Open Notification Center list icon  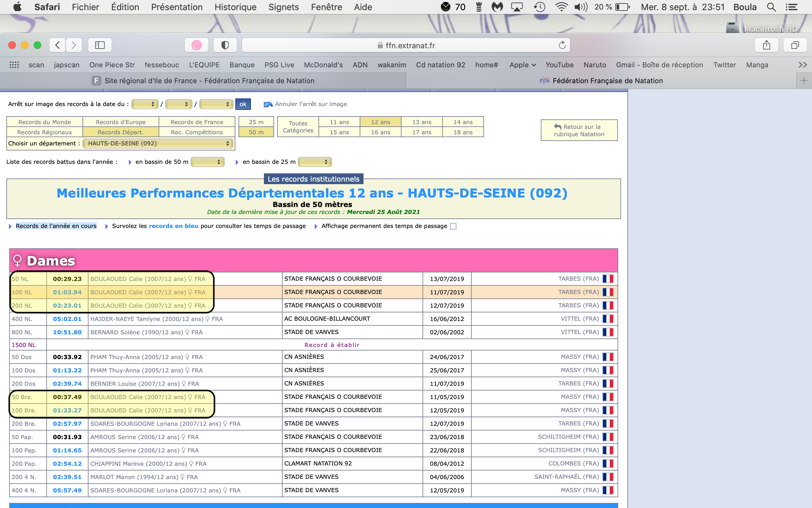coord(791,7)
